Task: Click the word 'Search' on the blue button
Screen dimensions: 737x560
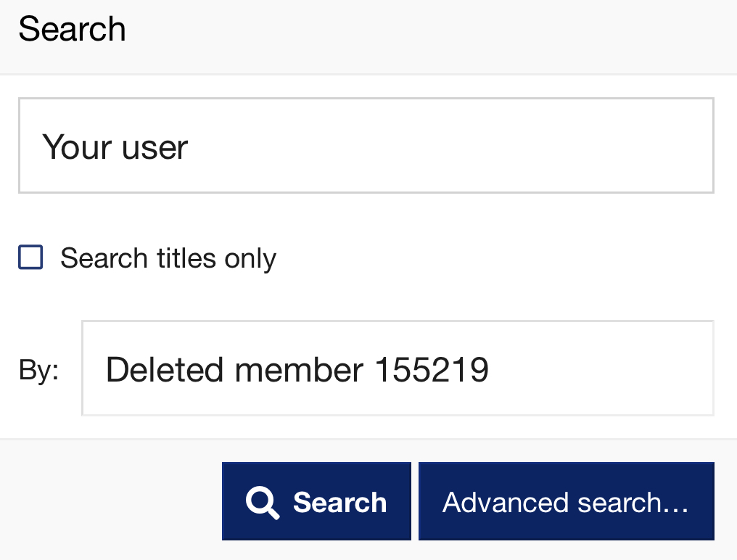Action: point(339,502)
